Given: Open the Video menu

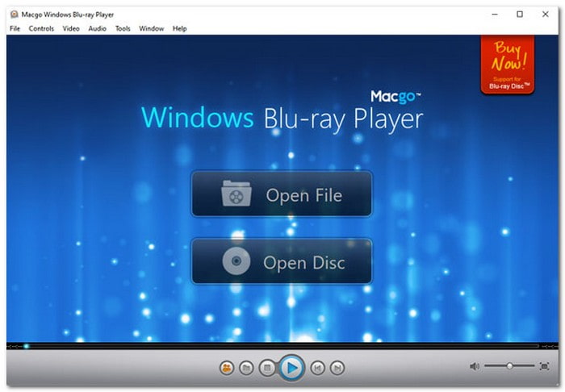Looking at the screenshot, I should pyautogui.click(x=71, y=28).
